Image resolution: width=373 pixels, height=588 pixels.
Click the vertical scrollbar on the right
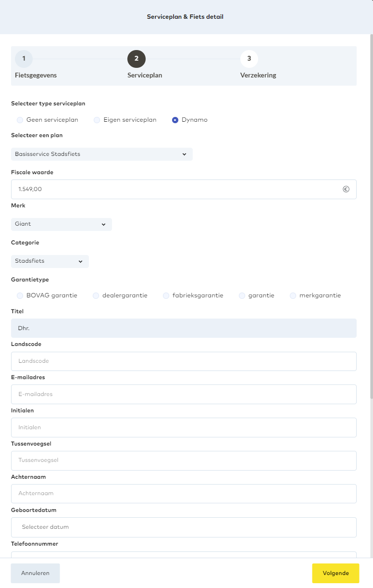[x=371, y=217]
